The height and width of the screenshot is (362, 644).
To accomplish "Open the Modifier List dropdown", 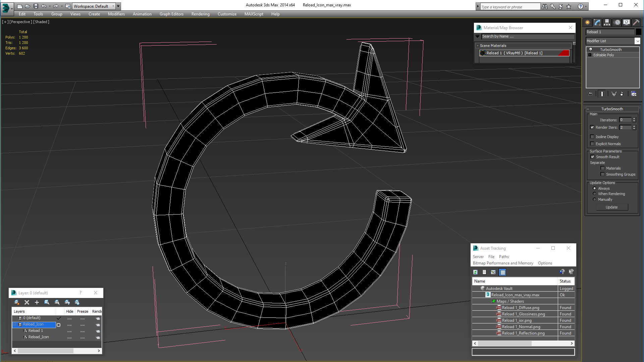I will pyautogui.click(x=613, y=41).
